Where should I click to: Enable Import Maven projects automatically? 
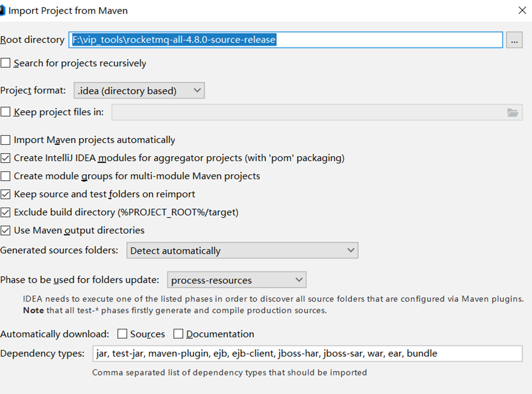tap(6, 140)
